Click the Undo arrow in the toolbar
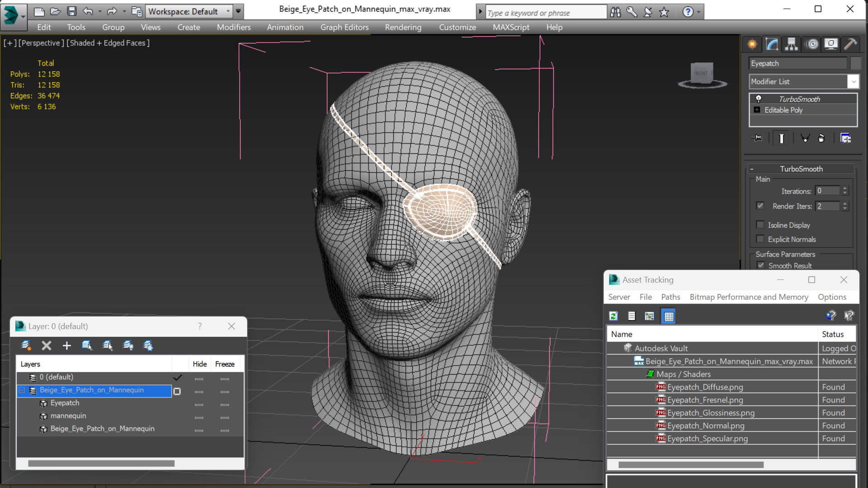Image resolution: width=868 pixels, height=488 pixels. pos(88,11)
